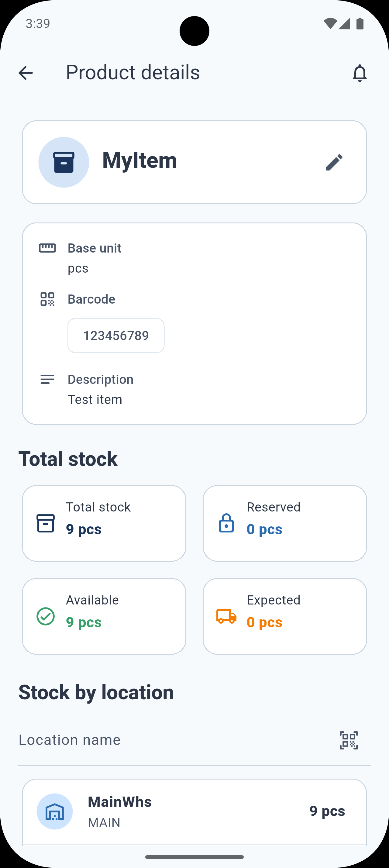Viewport: 389px width, 868px height.
Task: Open notifications bell icon
Action: coord(360,73)
